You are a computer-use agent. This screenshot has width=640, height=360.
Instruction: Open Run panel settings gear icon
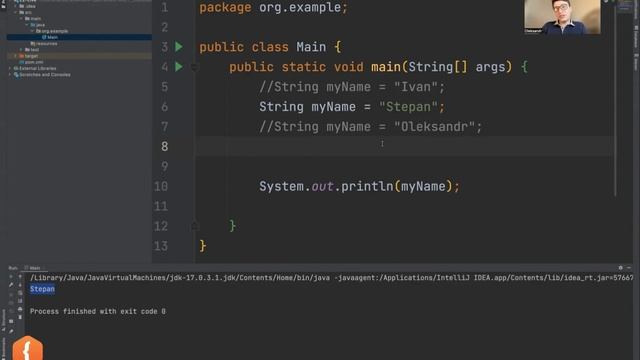[620, 268]
